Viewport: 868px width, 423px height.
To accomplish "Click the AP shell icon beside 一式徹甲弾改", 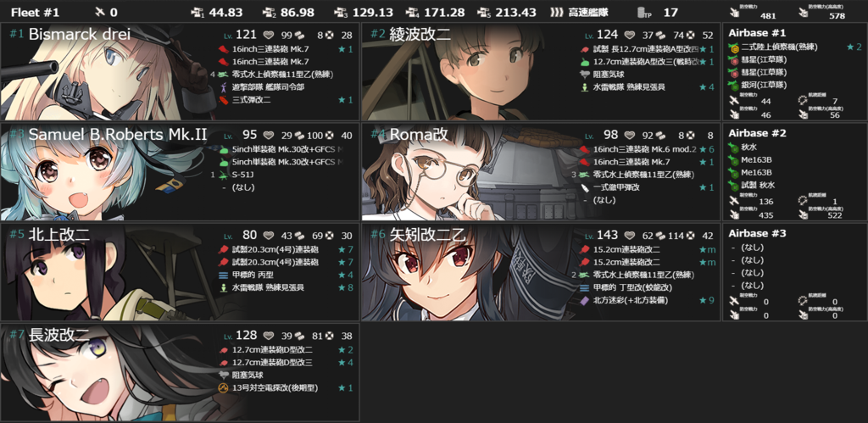I will pos(585,187).
